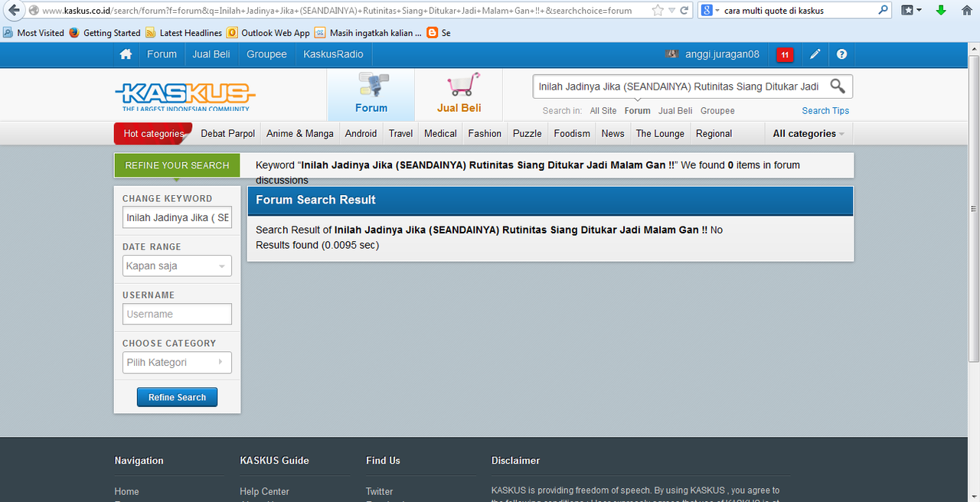Go to Kaskus home via house icon

click(x=126, y=54)
